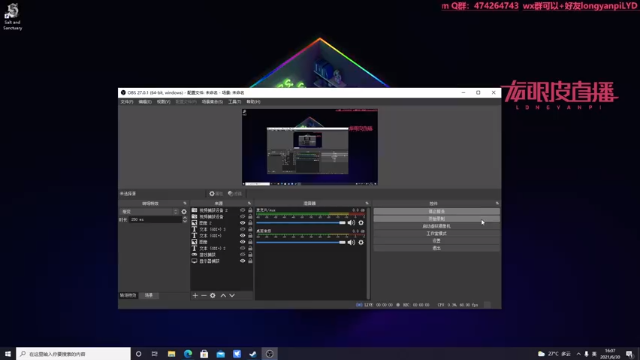The width and height of the screenshot is (640, 360).
Task: Lock the 图像 2 source
Action: click(250, 223)
